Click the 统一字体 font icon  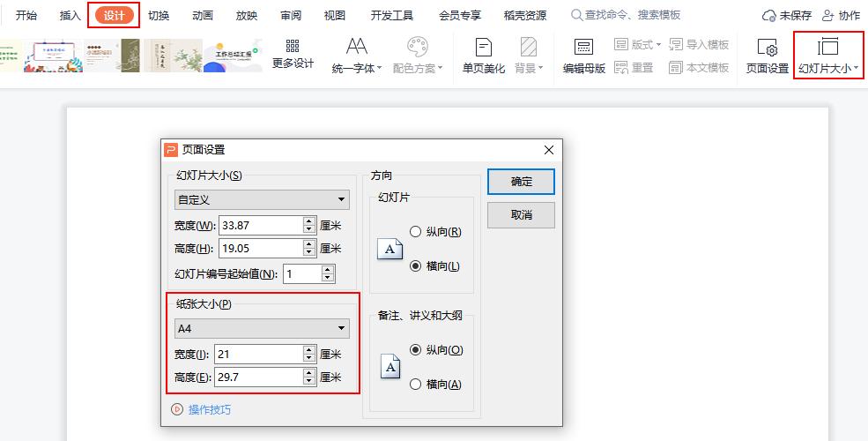(357, 47)
